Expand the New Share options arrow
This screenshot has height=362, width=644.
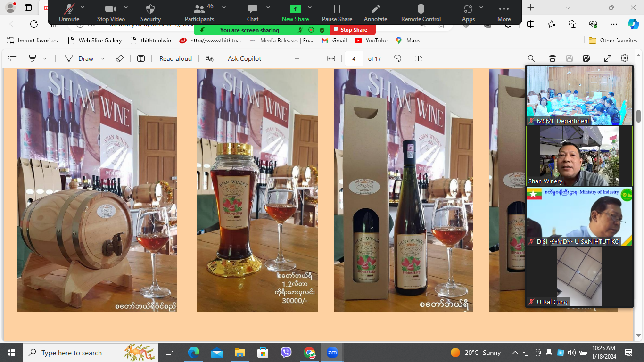point(310,7)
